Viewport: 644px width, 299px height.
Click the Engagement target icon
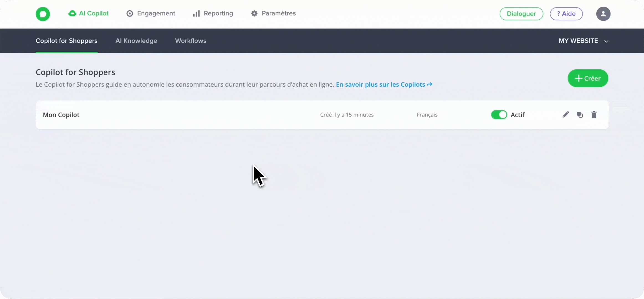[x=129, y=14]
